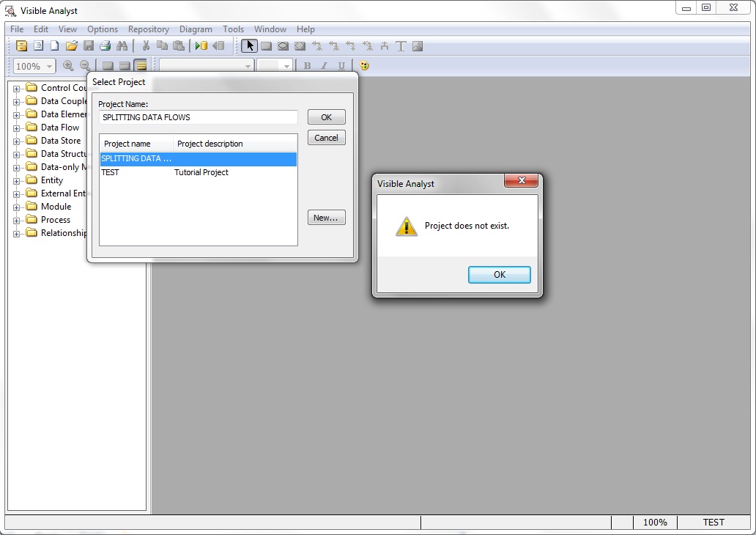Viewport: 756px width, 535px height.
Task: Select the Process tree item
Action: (x=56, y=220)
